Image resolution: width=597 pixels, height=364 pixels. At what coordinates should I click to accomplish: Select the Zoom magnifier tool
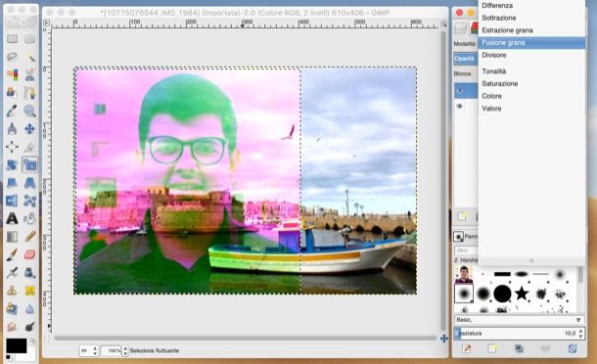click(x=29, y=111)
